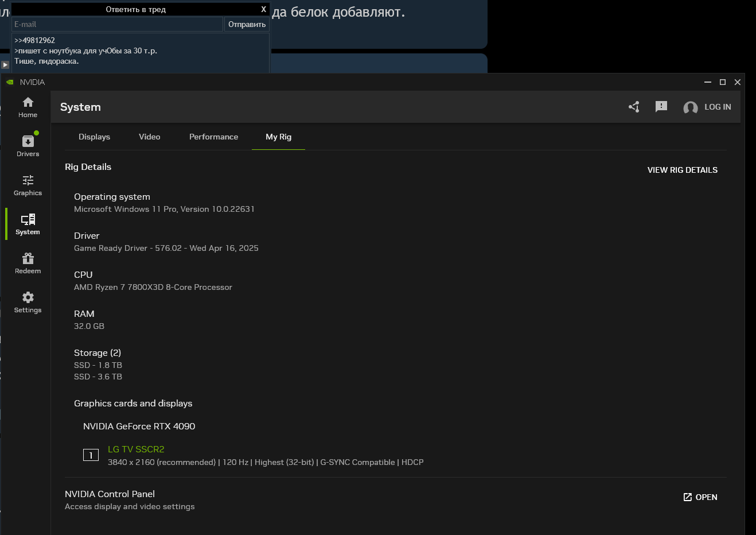Close the reply form with X
The width and height of the screenshot is (756, 535).
tap(263, 9)
